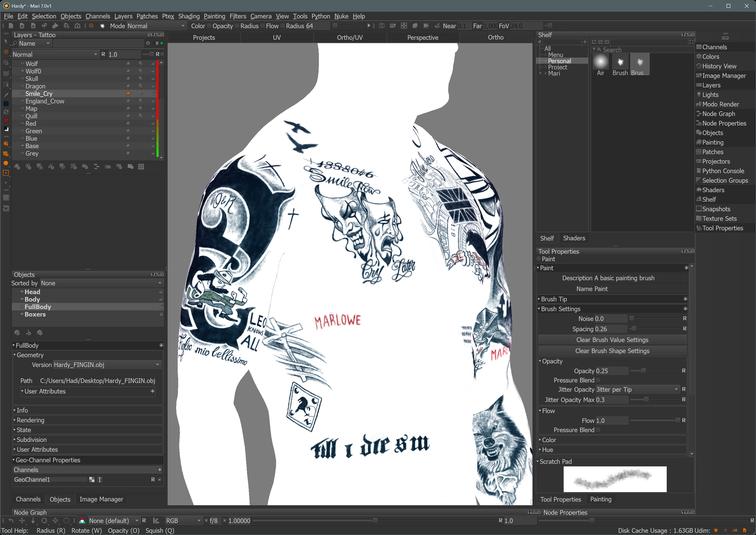
Task: Click the dark blue foreground color swatch
Action: point(6,104)
